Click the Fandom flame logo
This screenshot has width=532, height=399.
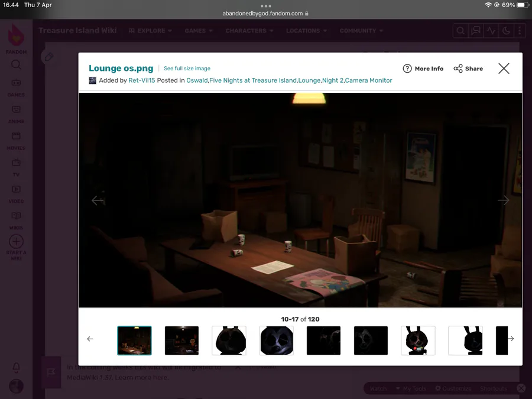point(16,35)
